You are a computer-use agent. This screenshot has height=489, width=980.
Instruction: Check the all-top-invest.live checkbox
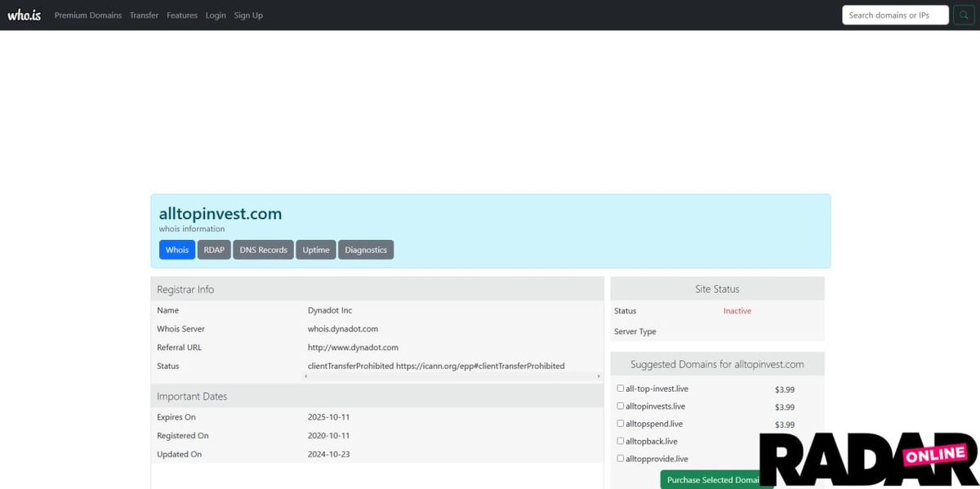(x=621, y=389)
